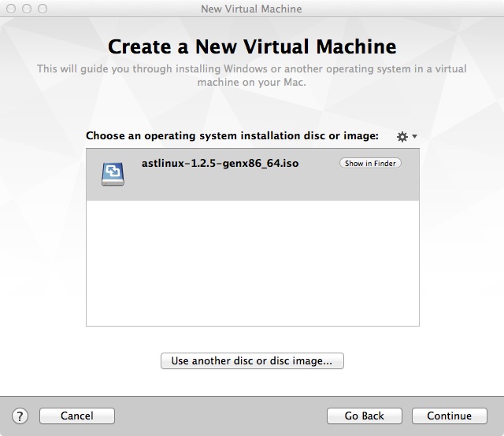Click the minimize window button

[27, 9]
